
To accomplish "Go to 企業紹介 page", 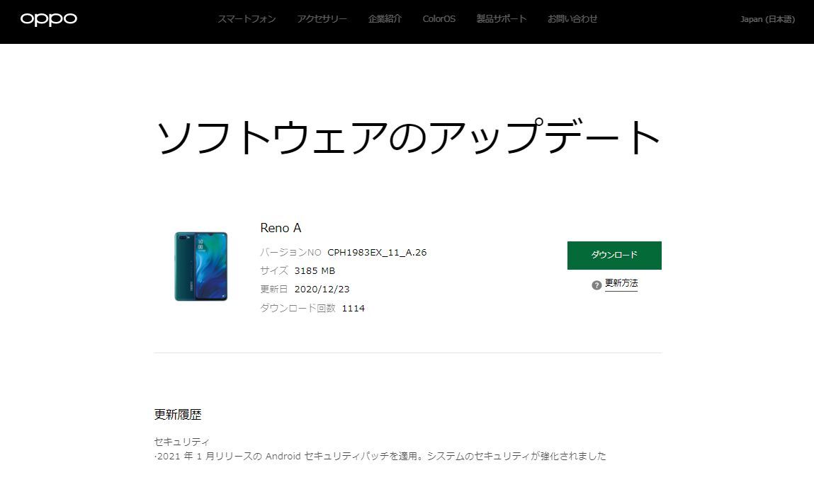I will pyautogui.click(x=385, y=18).
